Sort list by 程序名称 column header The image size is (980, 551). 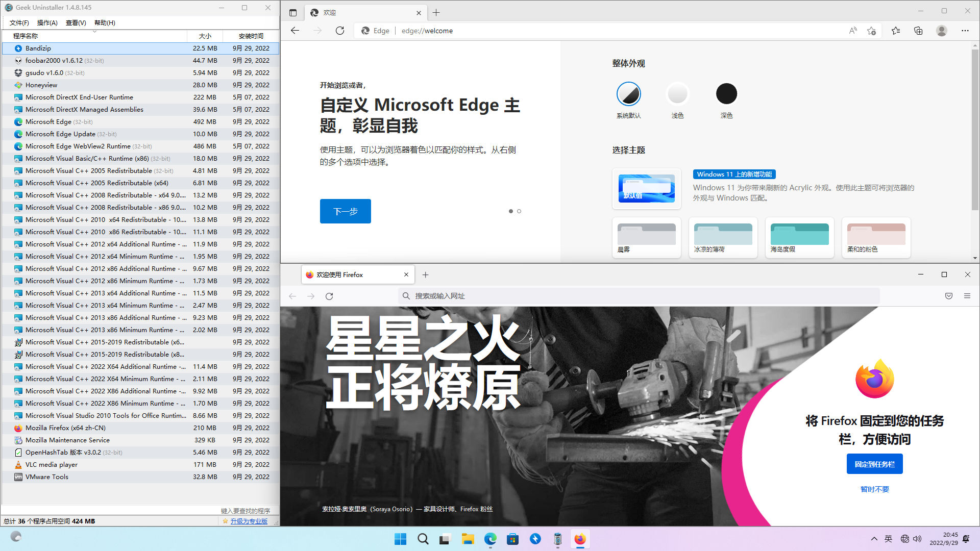(26, 36)
